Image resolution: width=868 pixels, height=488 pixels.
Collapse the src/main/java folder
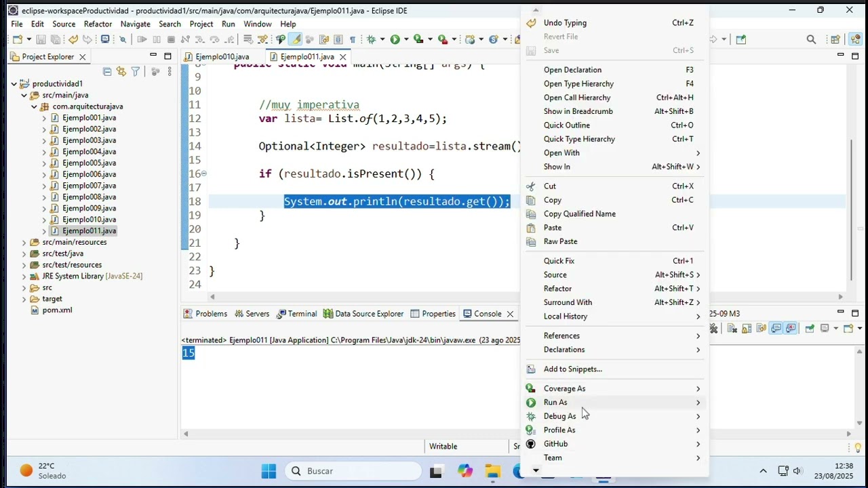tap(24, 96)
